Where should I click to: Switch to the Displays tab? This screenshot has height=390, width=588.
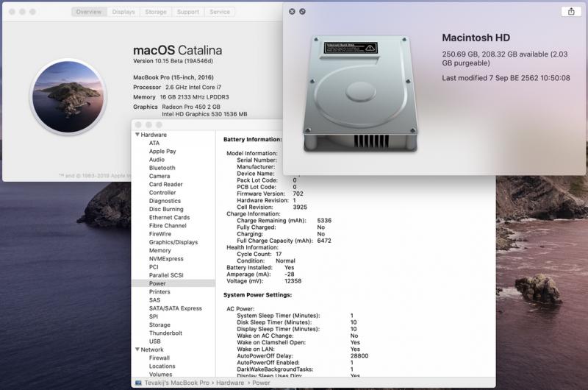coord(123,12)
